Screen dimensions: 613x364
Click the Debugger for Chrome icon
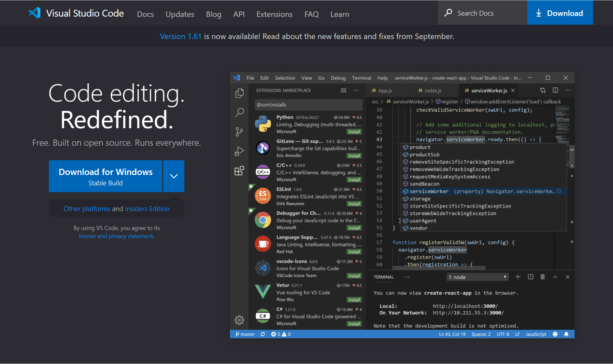[x=263, y=220]
